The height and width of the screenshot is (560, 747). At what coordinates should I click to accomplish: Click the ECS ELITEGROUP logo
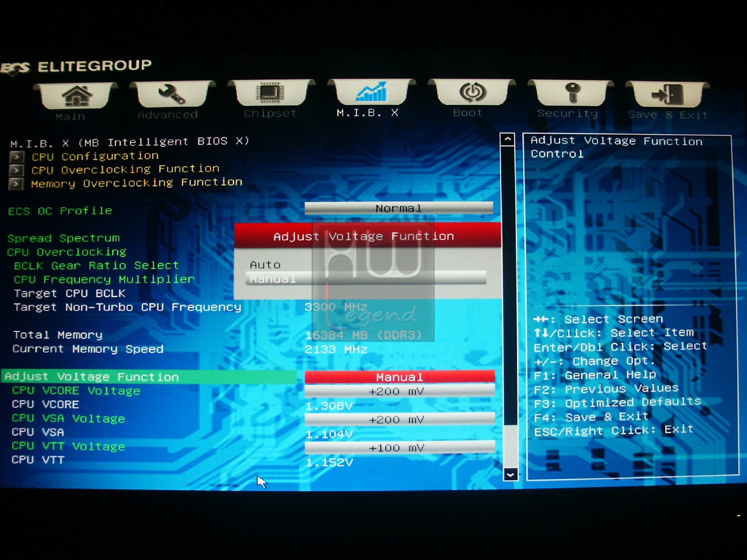(76, 66)
